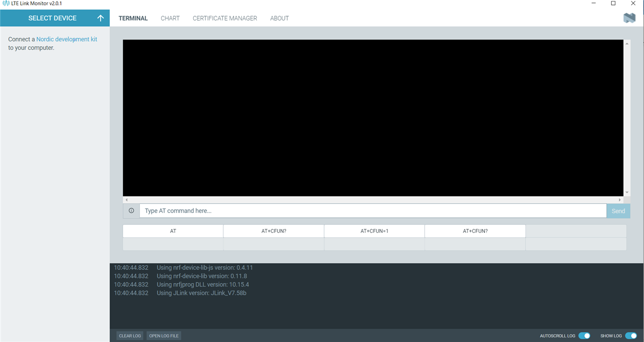
Task: Open the Certificate Manager tab
Action: (x=225, y=18)
